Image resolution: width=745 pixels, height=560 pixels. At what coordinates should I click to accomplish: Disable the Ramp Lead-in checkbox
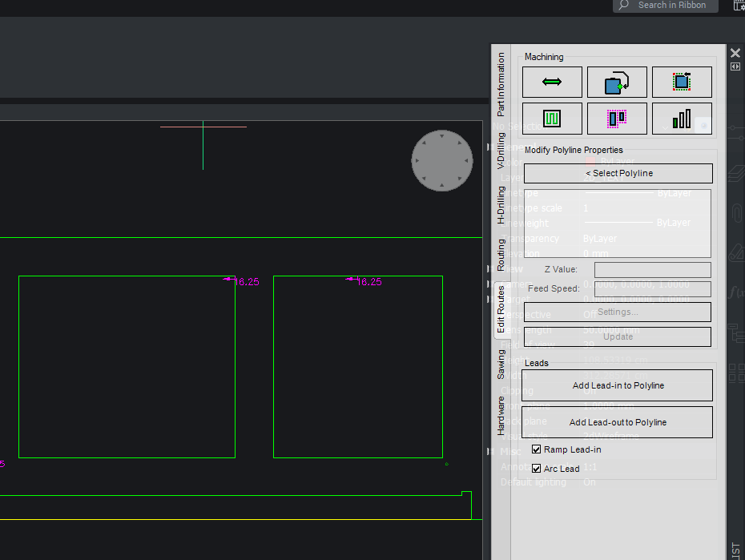(537, 450)
